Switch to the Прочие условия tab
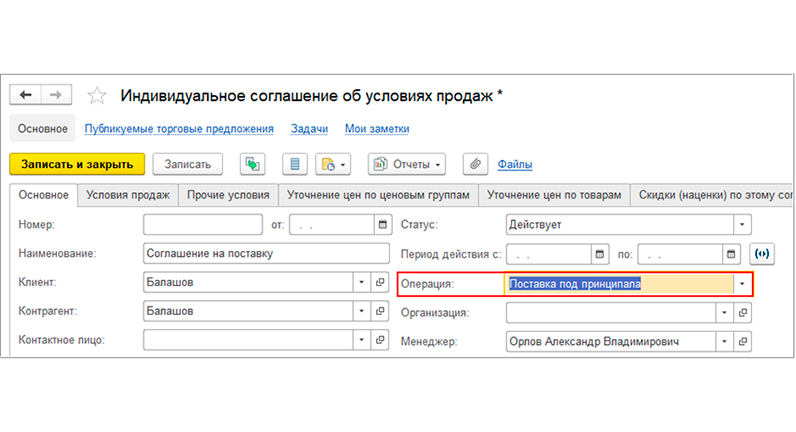 [x=228, y=195]
